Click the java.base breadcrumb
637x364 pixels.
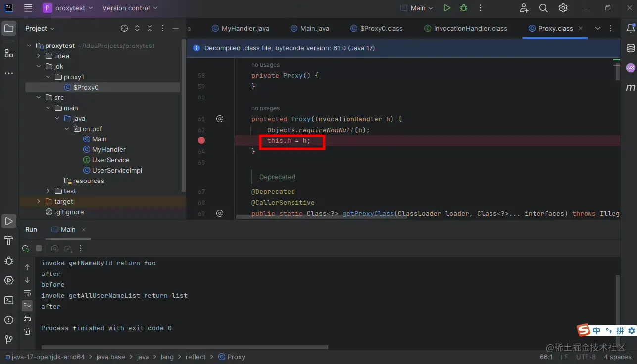110,357
